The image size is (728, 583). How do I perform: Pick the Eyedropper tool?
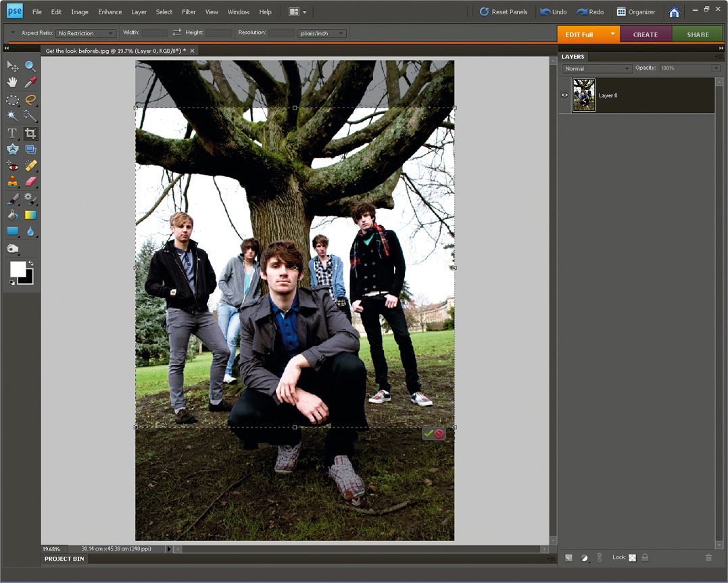pos(30,83)
